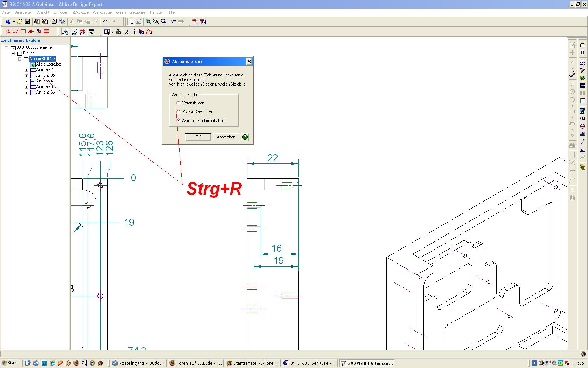588x368 pixels.
Task: Open the Fenster menu
Action: 156,12
